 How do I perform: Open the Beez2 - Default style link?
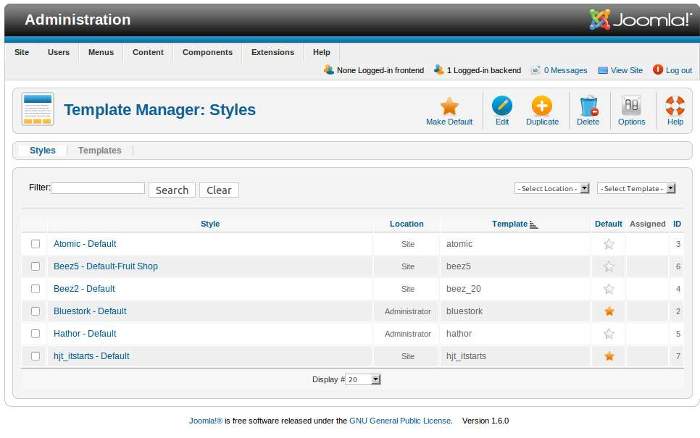[x=84, y=289]
